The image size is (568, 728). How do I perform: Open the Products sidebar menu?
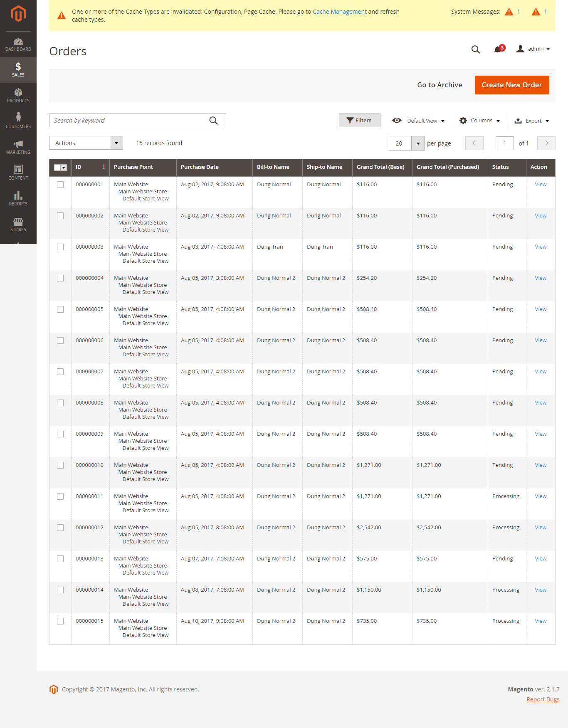point(18,95)
